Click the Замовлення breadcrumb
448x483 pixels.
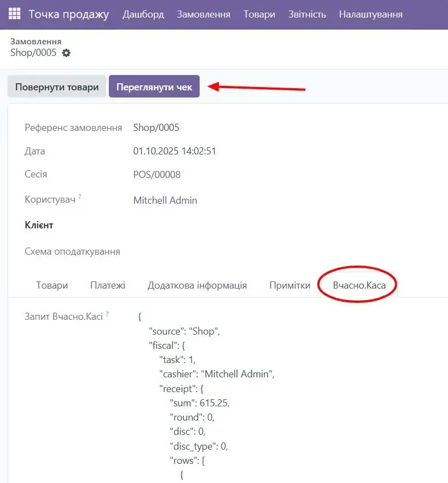36,41
